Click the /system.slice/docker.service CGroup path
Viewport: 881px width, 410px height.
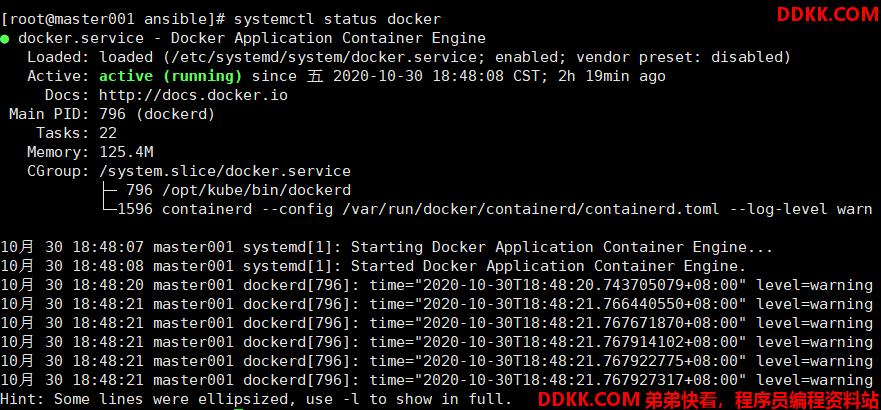[225, 171]
